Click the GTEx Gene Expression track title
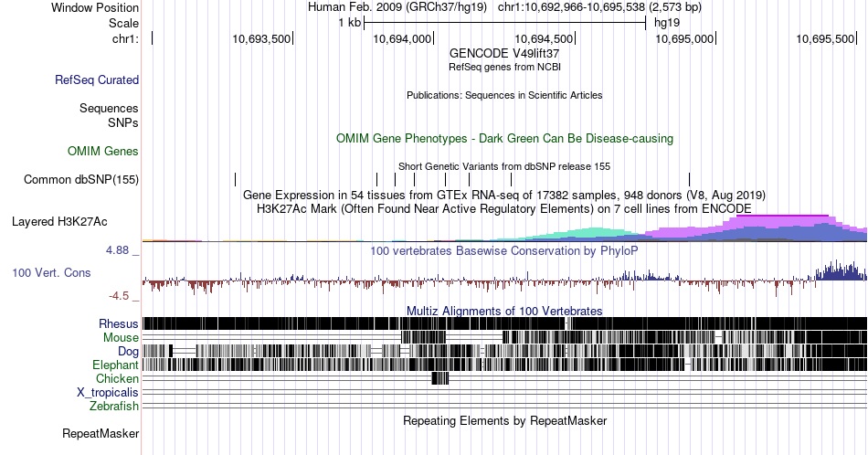The image size is (868, 455). [504, 195]
